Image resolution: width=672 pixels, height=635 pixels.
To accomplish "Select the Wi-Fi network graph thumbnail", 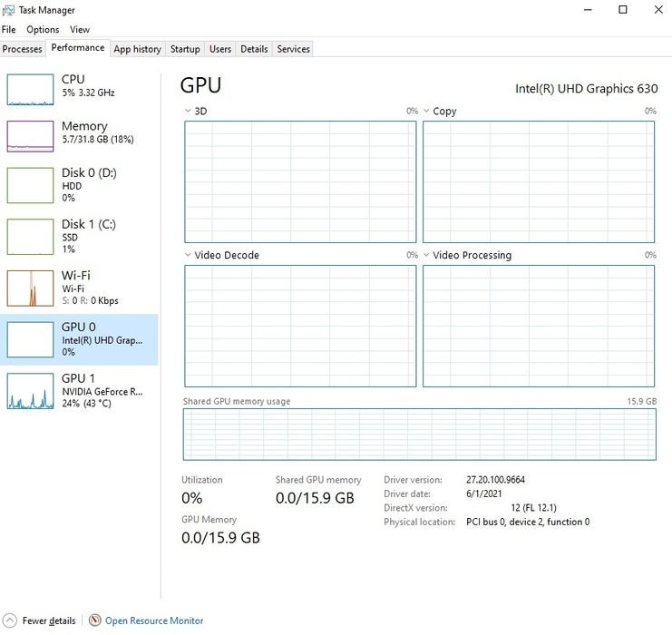I will tap(30, 288).
